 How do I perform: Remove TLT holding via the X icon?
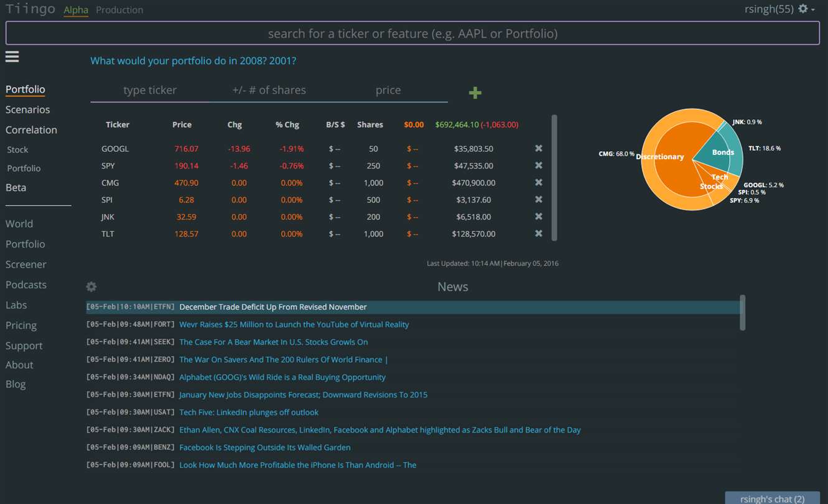539,234
